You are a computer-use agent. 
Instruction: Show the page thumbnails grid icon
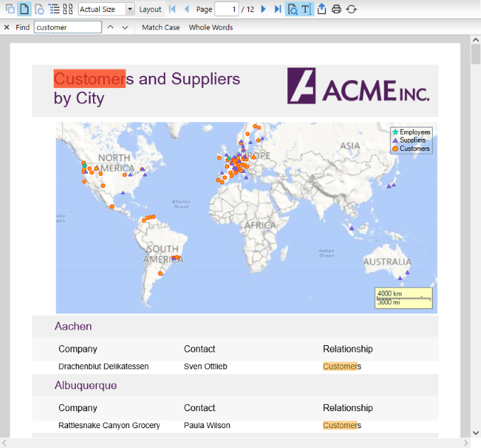point(68,9)
